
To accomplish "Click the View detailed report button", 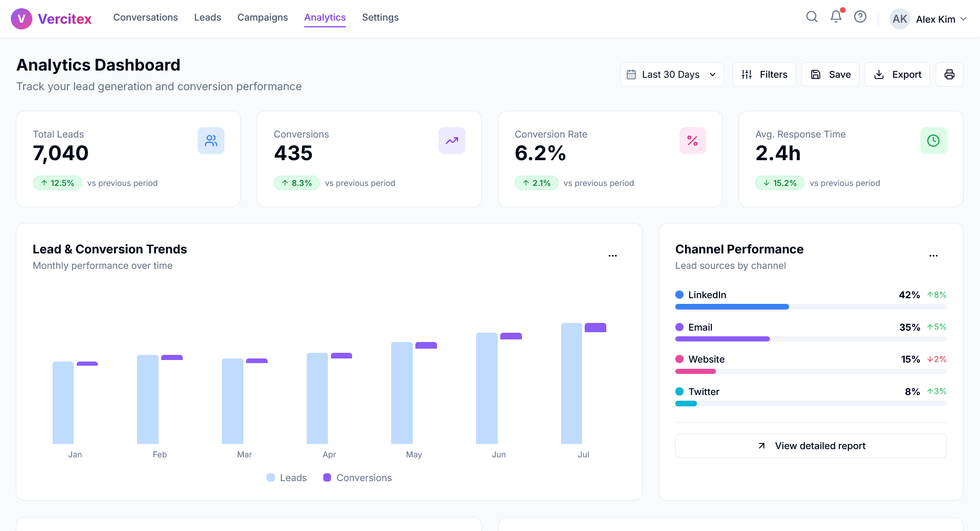I will tap(811, 446).
